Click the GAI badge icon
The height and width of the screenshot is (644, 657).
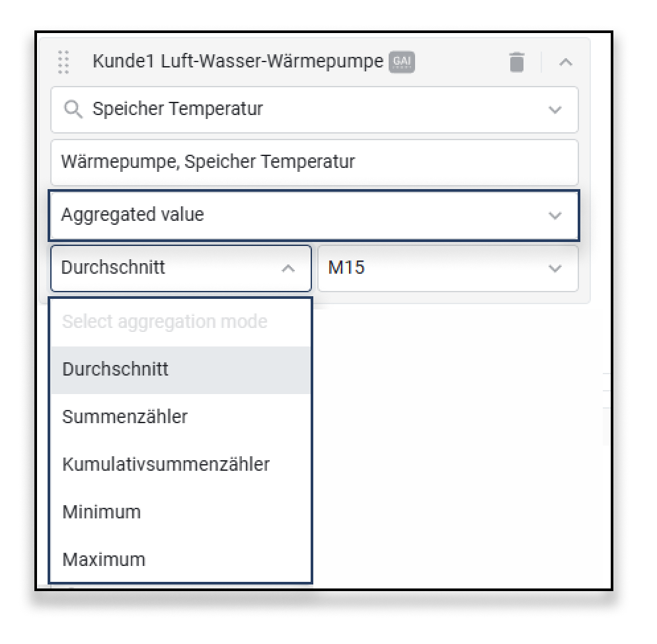(x=403, y=62)
